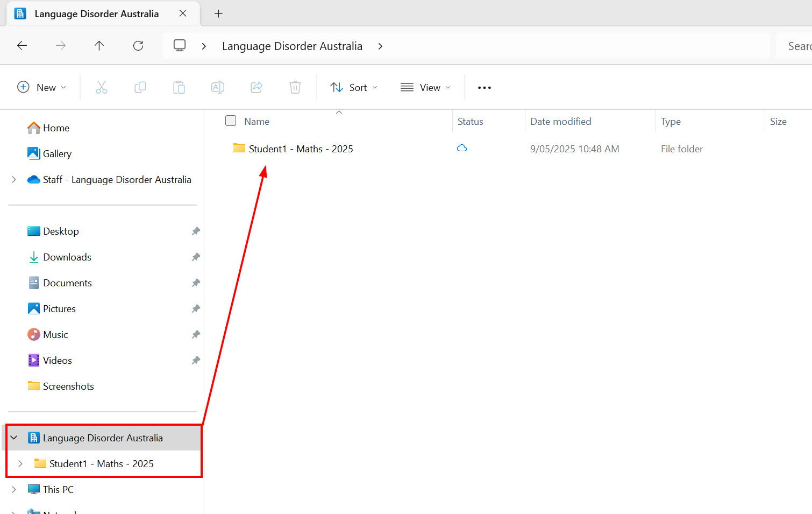Click the Paste clipboard icon
Viewport: 812px width, 514px height.
click(x=179, y=87)
